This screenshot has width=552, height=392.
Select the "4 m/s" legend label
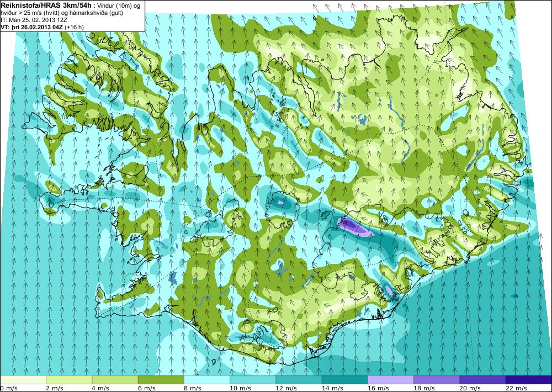point(100,388)
